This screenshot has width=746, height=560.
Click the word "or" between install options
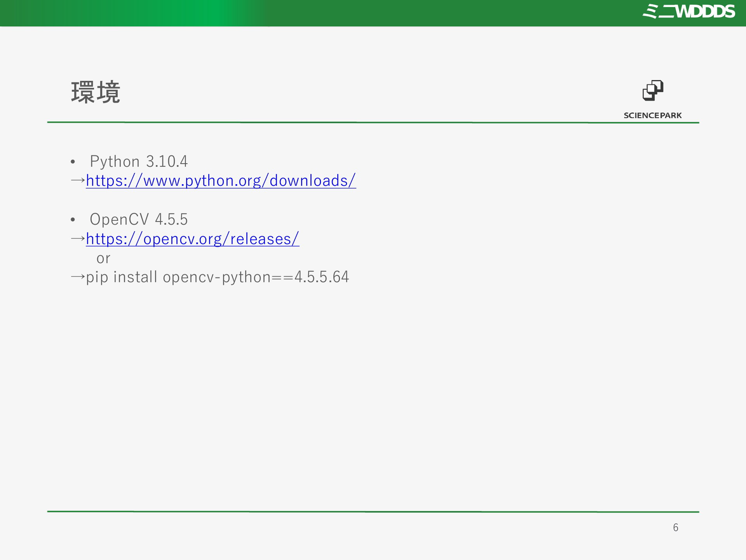(x=103, y=258)
